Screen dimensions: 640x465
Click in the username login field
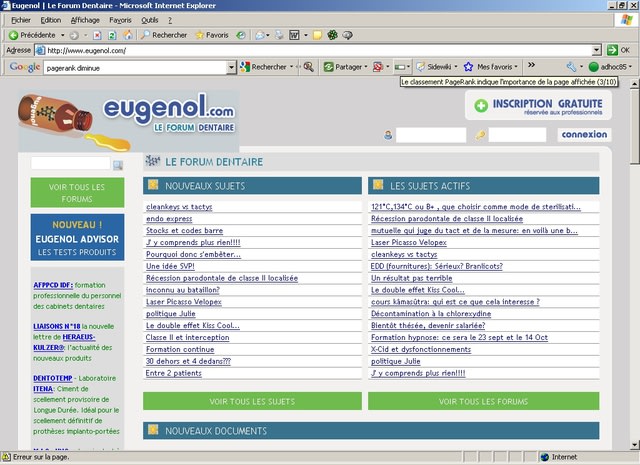pyautogui.click(x=431, y=135)
